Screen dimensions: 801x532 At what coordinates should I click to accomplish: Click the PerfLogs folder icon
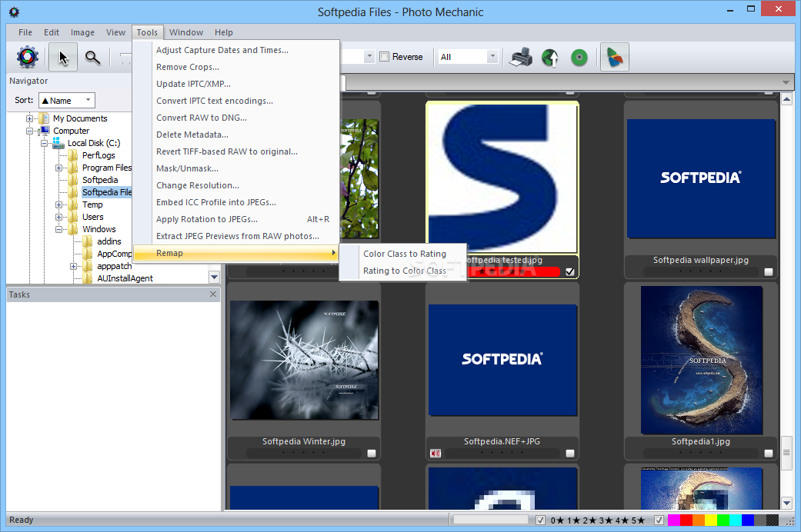point(73,155)
